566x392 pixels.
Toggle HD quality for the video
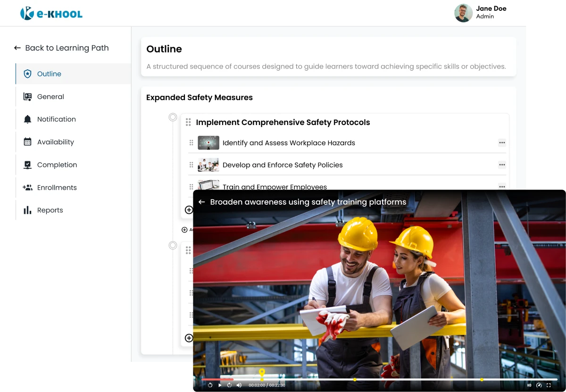point(529,385)
